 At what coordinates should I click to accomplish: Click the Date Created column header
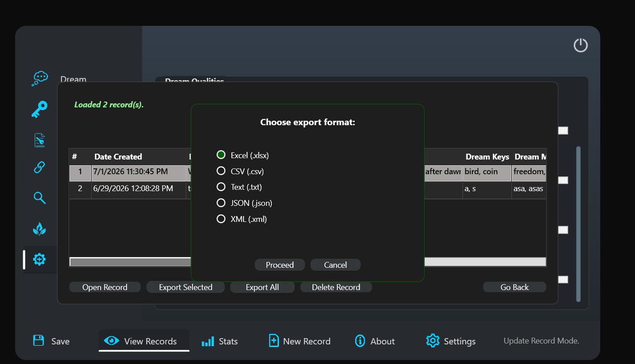(x=118, y=157)
